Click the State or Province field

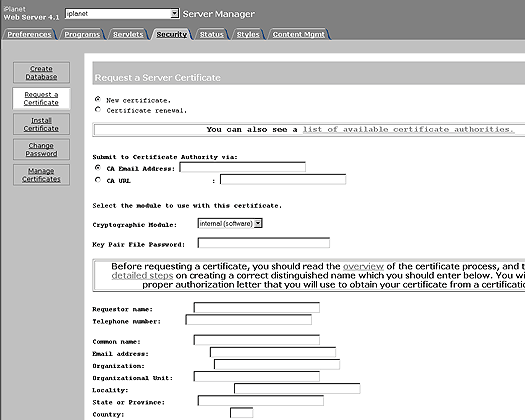[260, 401]
